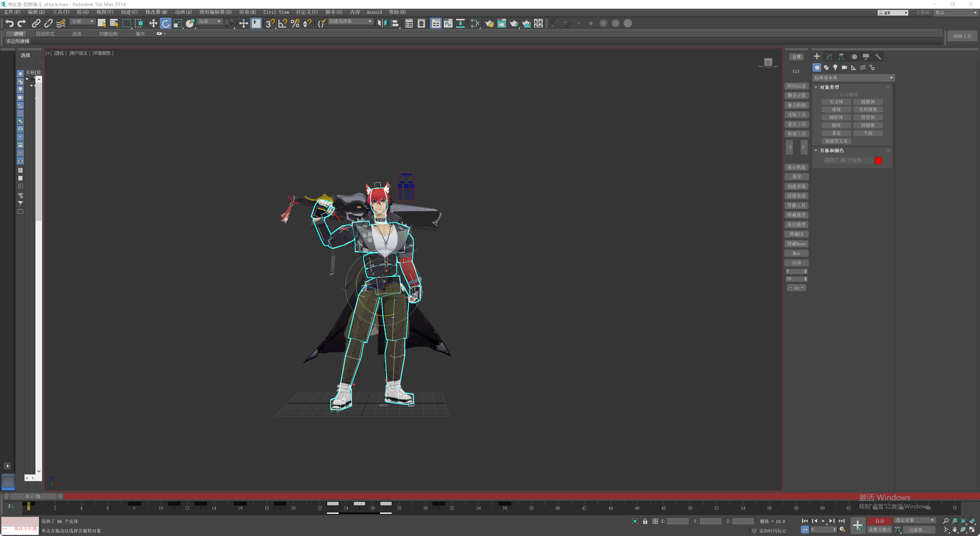Open the 局部 reference coordinate dropdown

209,22
